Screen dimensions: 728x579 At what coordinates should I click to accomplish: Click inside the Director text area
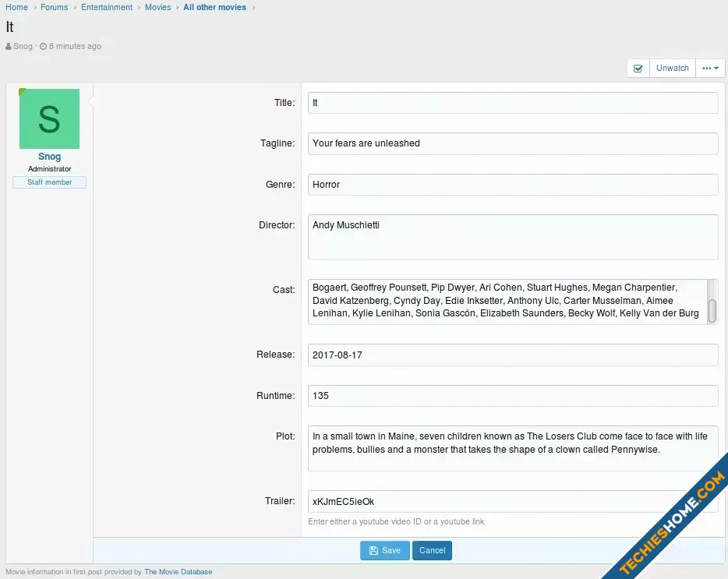[x=513, y=237]
